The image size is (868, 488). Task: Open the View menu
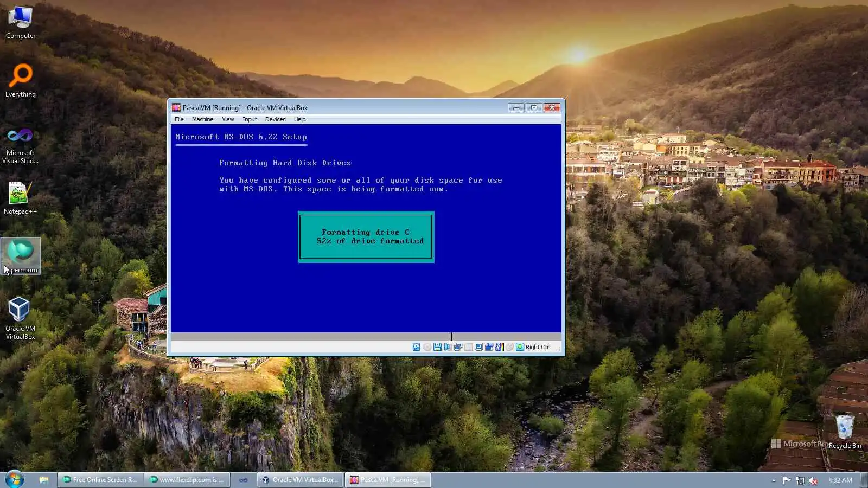pos(228,119)
